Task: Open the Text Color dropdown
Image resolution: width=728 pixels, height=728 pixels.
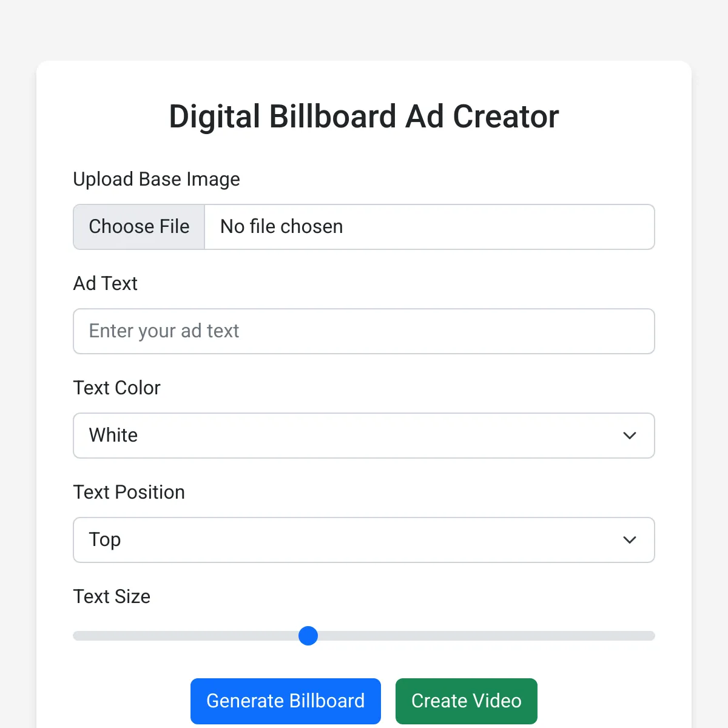Action: point(364,436)
